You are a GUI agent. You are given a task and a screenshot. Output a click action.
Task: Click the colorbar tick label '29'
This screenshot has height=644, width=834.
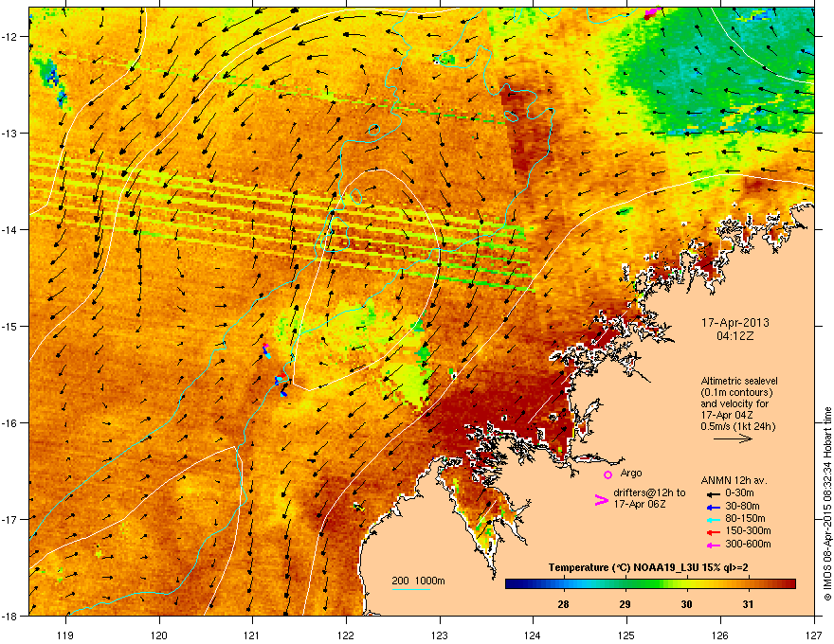click(625, 604)
